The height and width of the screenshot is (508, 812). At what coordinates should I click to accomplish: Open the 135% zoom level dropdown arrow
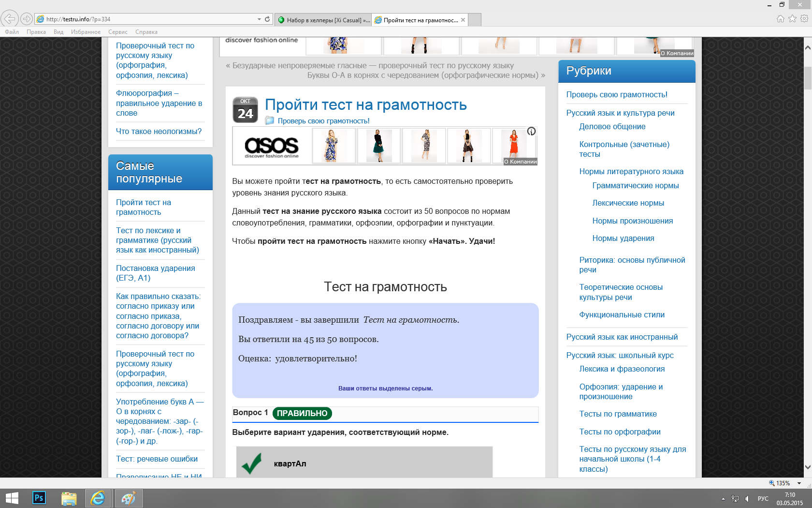coord(799,483)
